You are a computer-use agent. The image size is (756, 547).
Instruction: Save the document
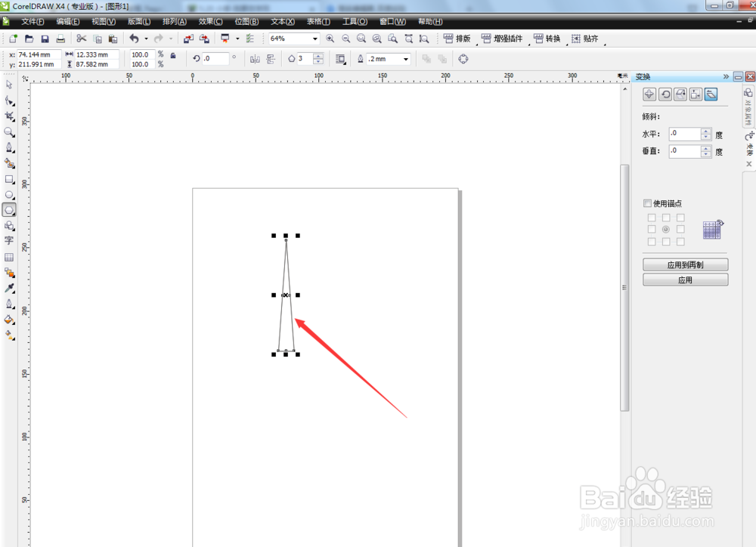[x=45, y=39]
